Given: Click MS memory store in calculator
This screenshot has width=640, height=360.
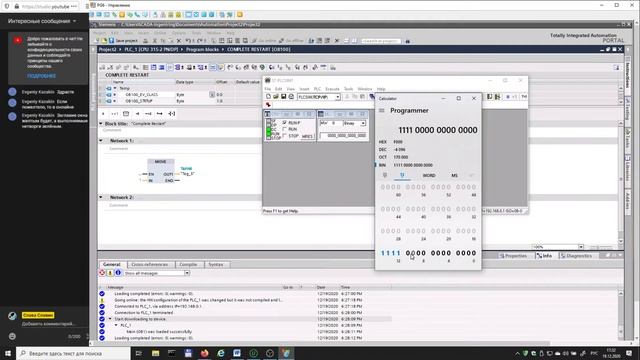Looking at the screenshot, I should (454, 176).
